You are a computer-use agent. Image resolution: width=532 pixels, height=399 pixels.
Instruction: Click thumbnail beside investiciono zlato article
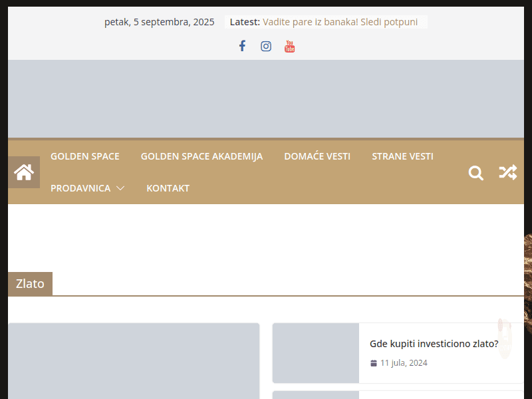coord(316,353)
